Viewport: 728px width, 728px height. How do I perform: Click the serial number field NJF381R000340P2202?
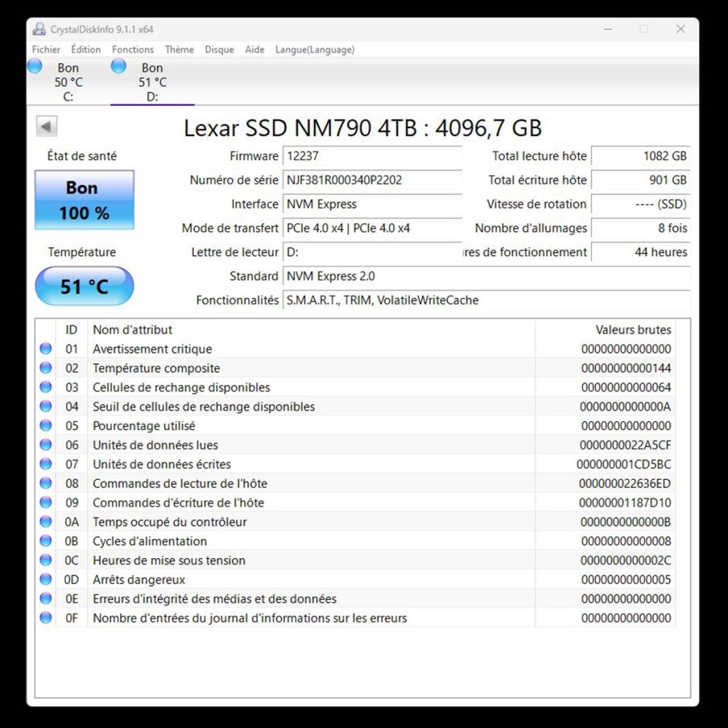click(x=373, y=180)
